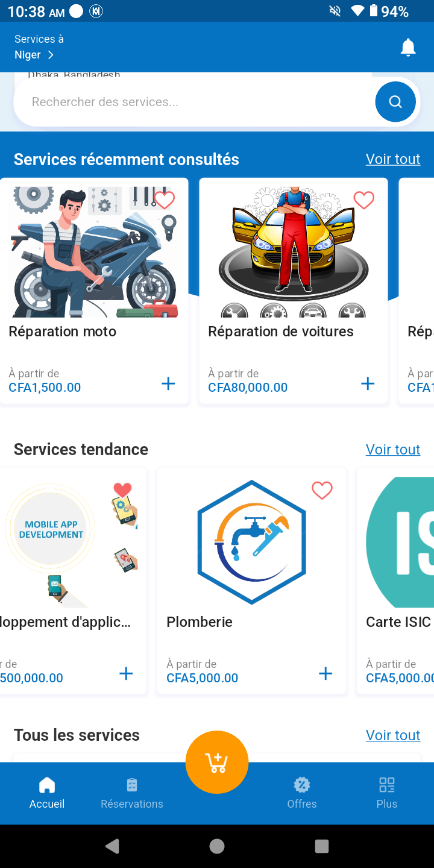Switch to the Réservations tab

(132, 793)
